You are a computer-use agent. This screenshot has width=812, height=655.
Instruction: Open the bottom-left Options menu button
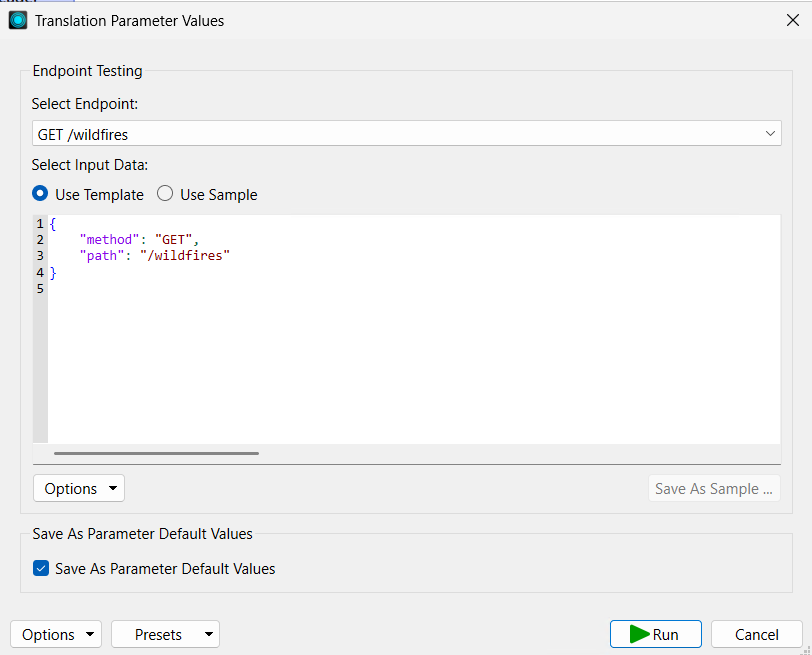coord(56,634)
